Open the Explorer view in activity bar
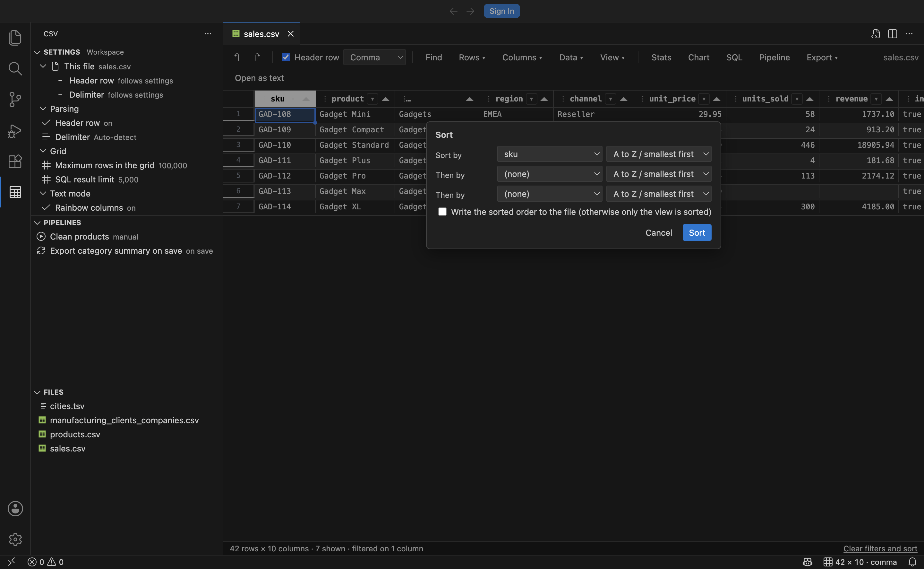 [x=15, y=38]
